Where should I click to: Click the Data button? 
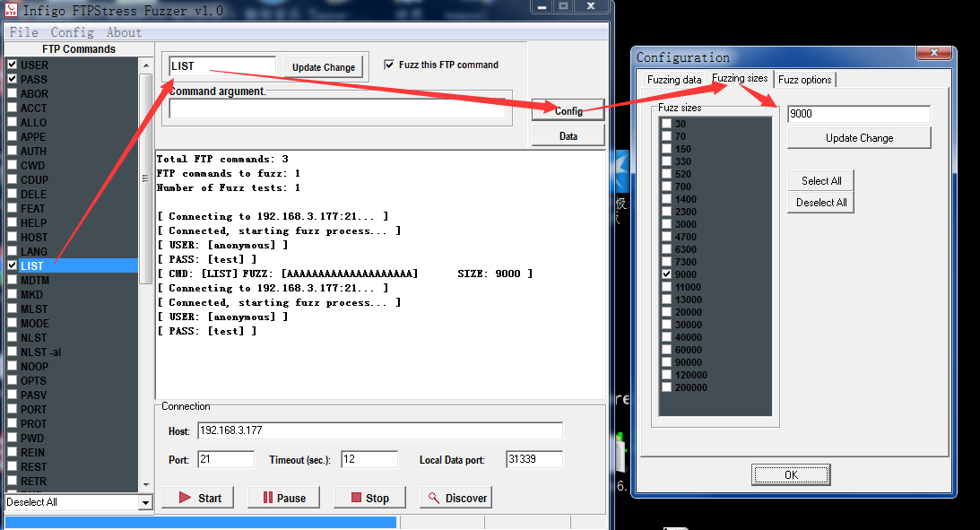(568, 135)
